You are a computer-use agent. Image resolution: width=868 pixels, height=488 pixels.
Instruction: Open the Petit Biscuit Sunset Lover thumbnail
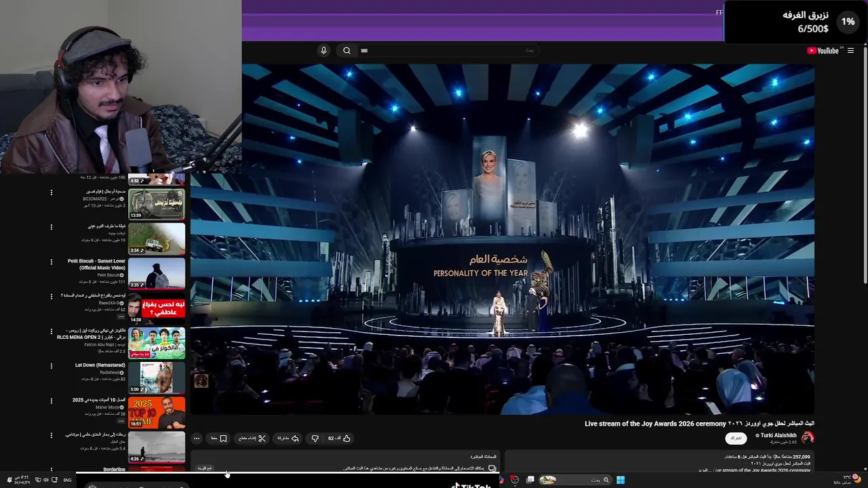pos(157,273)
